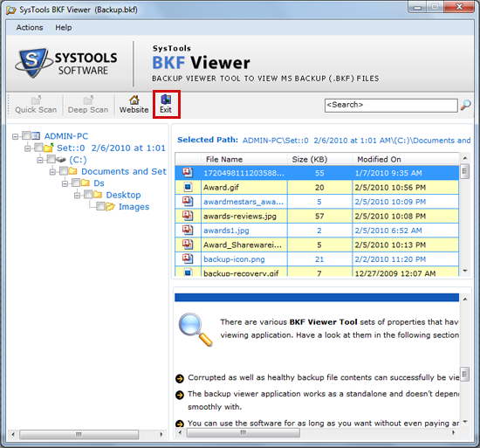The image size is (480, 448).
Task: Collapse the Set::0 tree node
Action: tap(28, 148)
